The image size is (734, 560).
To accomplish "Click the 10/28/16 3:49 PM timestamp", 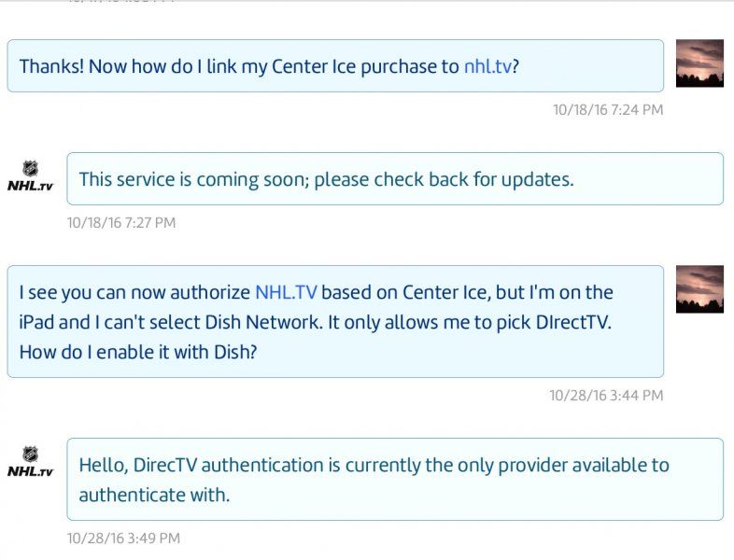I will coord(123,538).
